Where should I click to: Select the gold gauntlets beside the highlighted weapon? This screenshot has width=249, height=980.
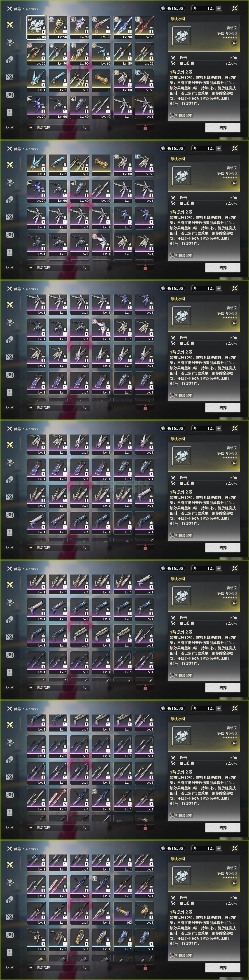pyautogui.click(x=58, y=27)
